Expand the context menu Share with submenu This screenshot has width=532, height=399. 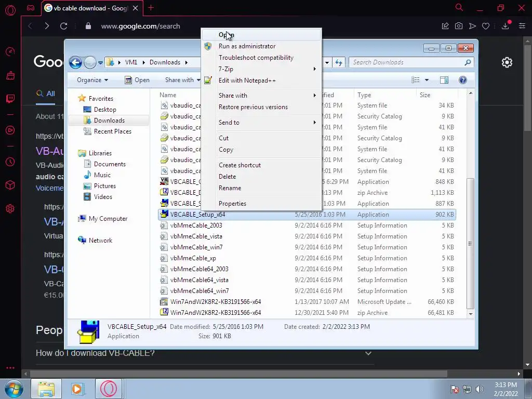point(262,96)
